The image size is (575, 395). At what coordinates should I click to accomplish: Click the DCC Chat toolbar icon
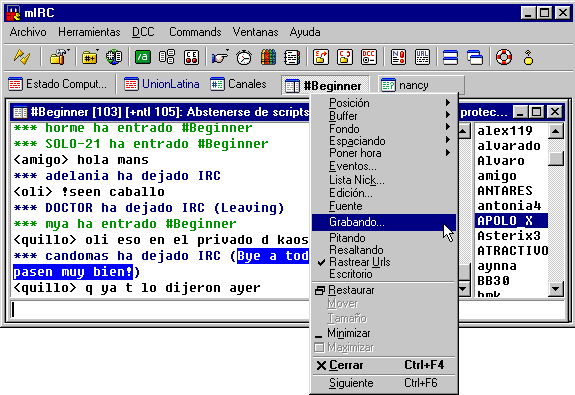345,57
